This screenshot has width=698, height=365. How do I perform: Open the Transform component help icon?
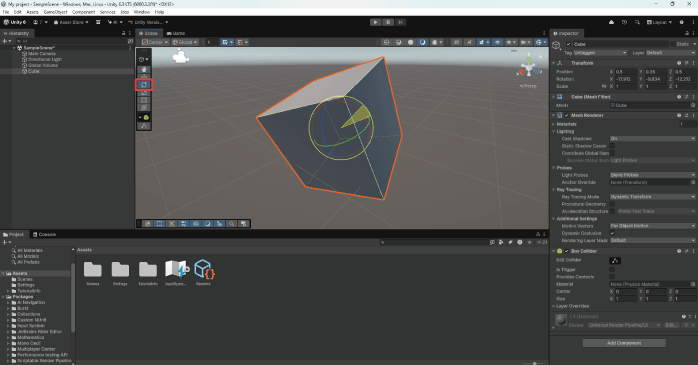pyautogui.click(x=679, y=63)
